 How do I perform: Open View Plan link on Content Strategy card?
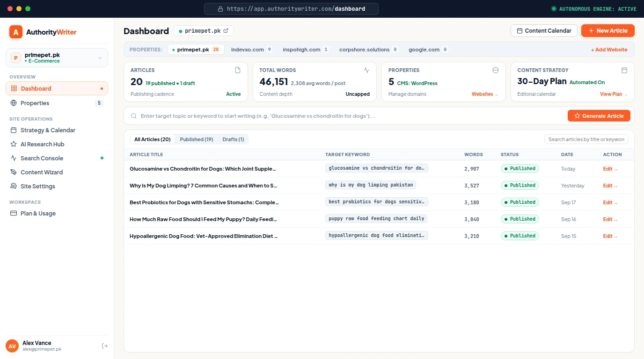point(614,94)
